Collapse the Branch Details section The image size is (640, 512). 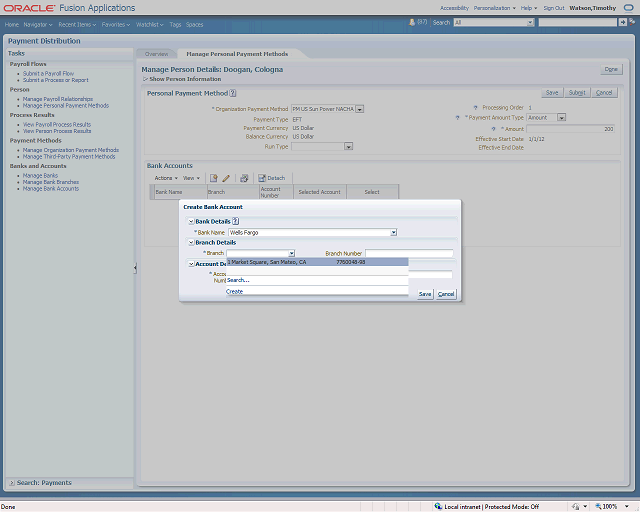coord(191,243)
